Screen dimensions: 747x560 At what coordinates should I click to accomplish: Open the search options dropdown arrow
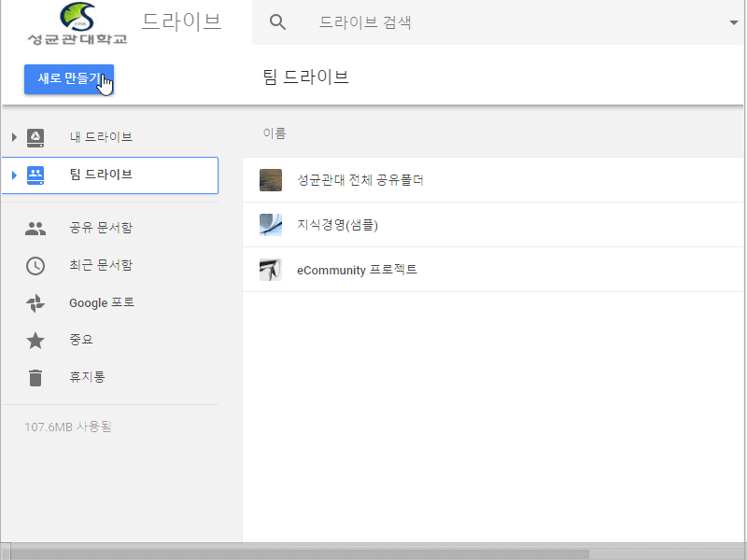[734, 22]
